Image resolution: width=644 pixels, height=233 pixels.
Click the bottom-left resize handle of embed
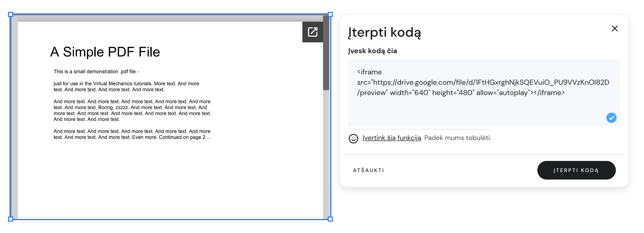tap(11, 219)
